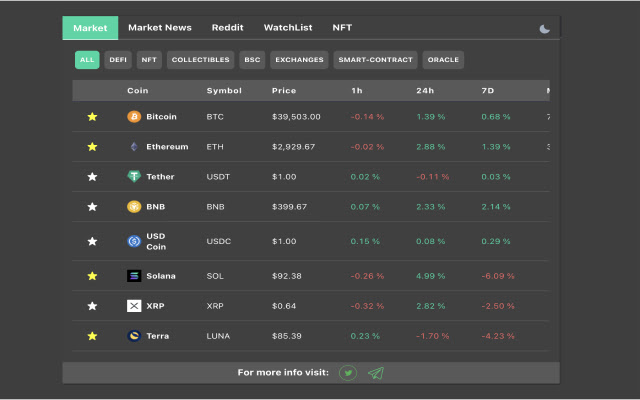Screen dimensions: 640x400
Task: Click the LUNA symbol cell
Action: (x=218, y=336)
